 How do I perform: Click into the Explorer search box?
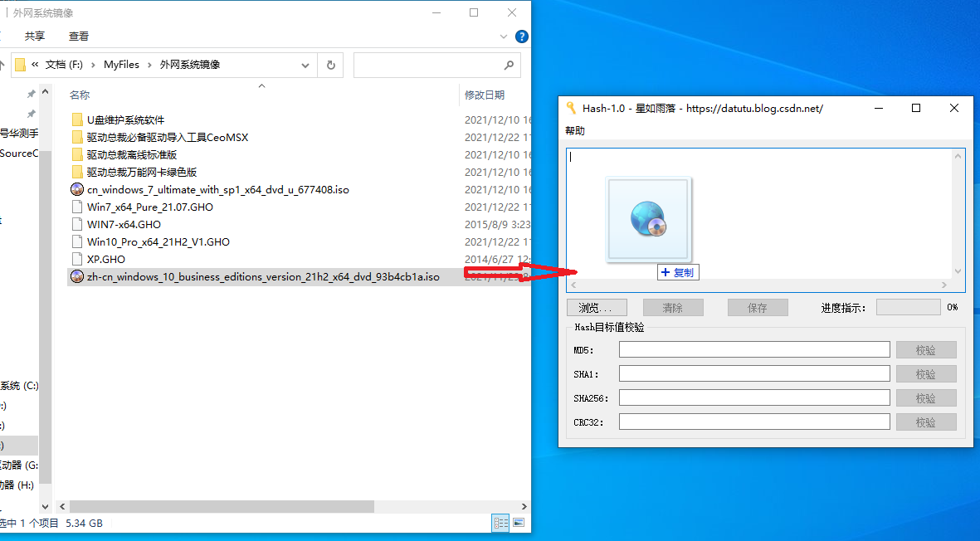(436, 65)
